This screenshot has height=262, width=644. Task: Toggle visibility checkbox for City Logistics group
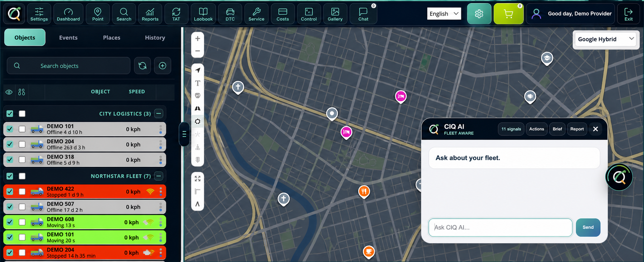(x=10, y=113)
